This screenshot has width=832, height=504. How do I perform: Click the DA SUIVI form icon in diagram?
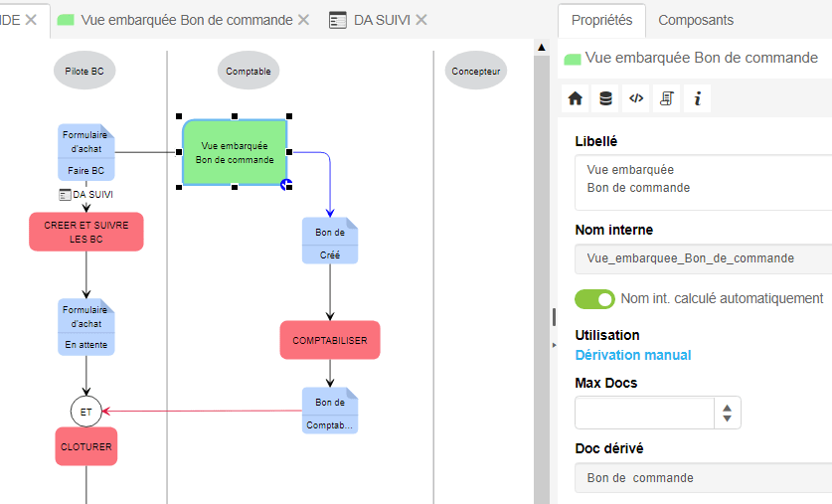coord(65,194)
